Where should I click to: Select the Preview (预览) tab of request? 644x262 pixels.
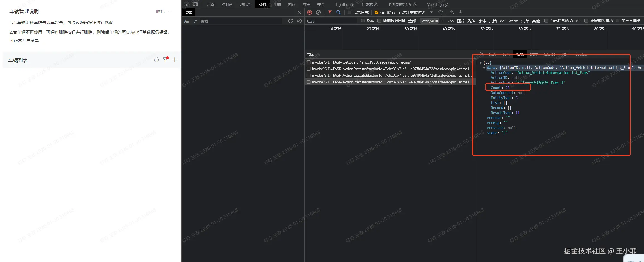520,54
